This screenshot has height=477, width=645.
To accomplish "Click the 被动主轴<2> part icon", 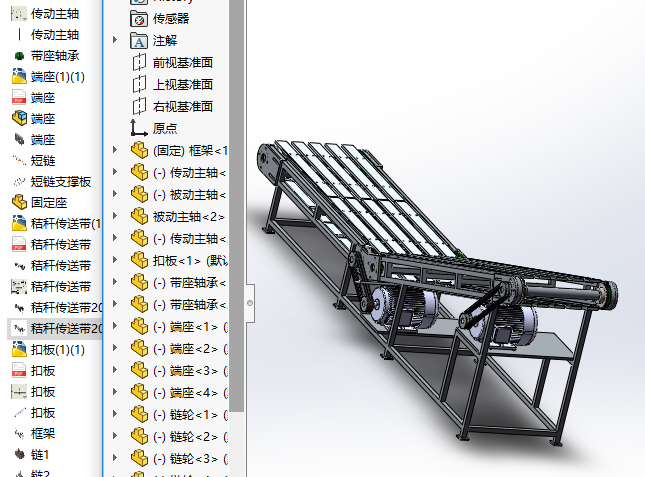I will [x=139, y=217].
